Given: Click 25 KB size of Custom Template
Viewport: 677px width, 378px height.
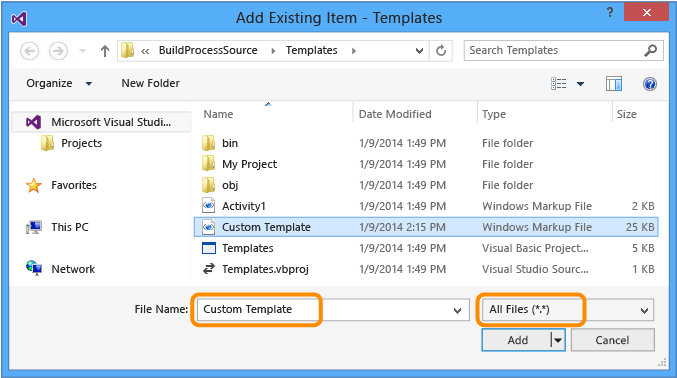Looking at the screenshot, I should 640,227.
